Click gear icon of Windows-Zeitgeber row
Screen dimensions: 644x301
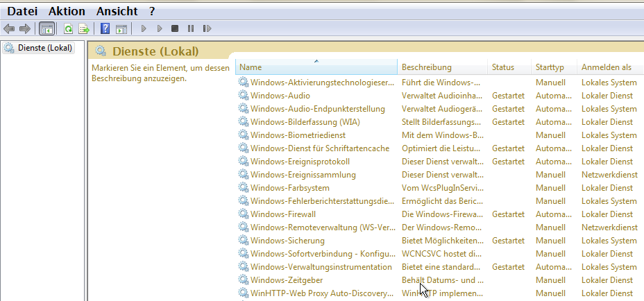(244, 279)
